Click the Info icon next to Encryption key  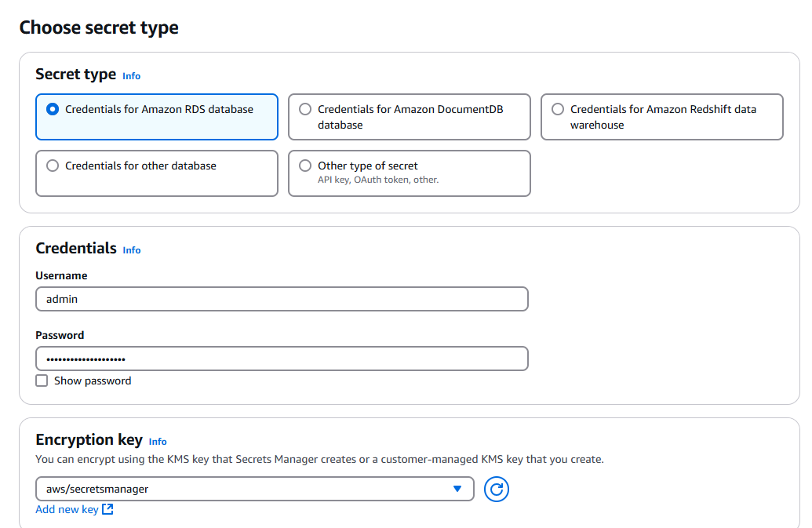click(158, 441)
